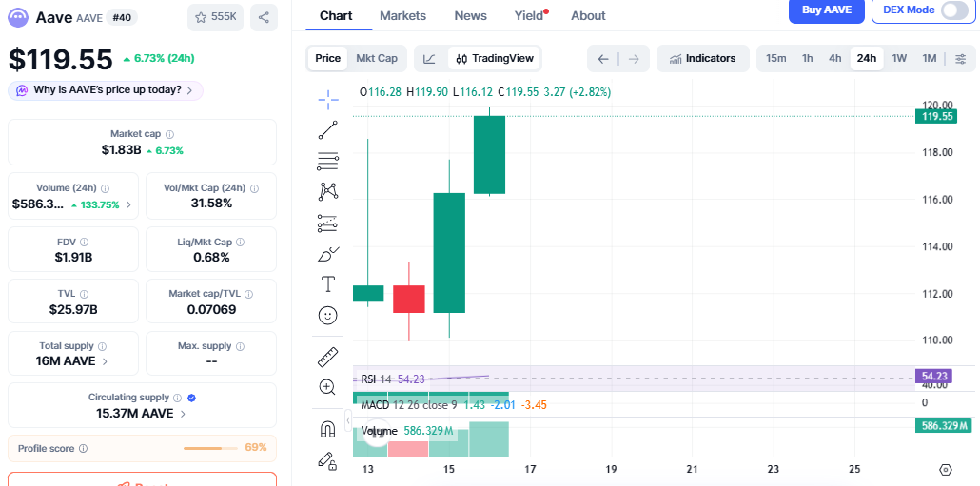Switch chart to Mkt Cap view
This screenshot has height=486, width=980.
(376, 59)
